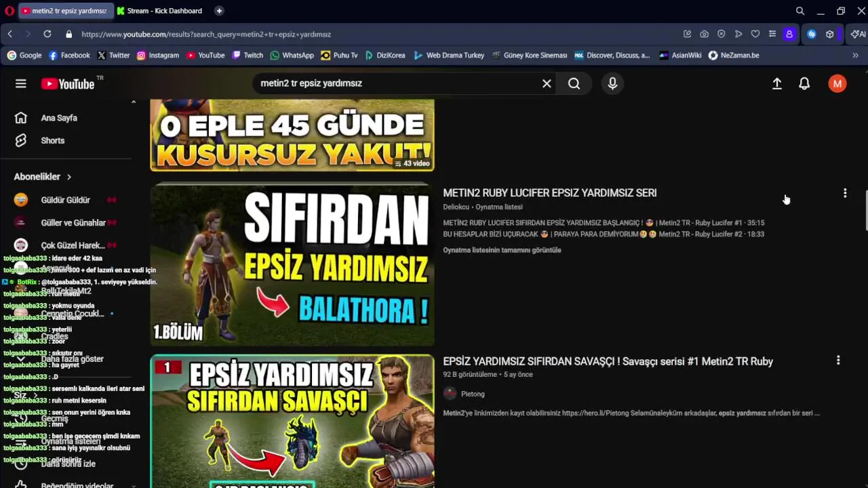Click the magnifier search button
The image size is (868, 488).
tap(574, 83)
